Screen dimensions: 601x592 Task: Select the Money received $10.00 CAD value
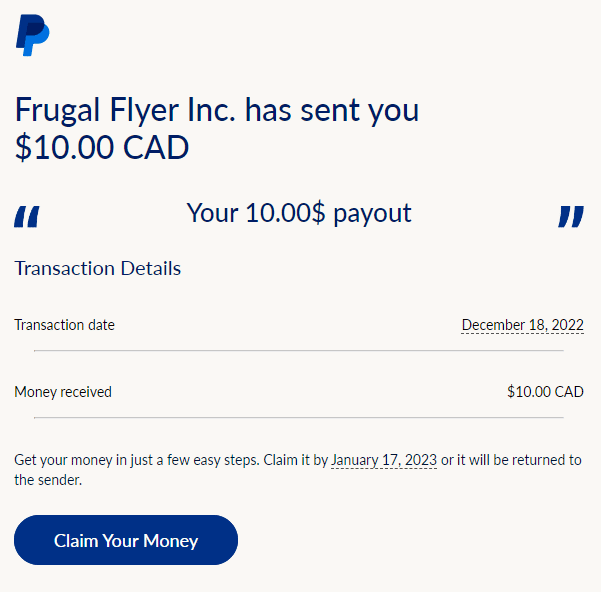545,392
